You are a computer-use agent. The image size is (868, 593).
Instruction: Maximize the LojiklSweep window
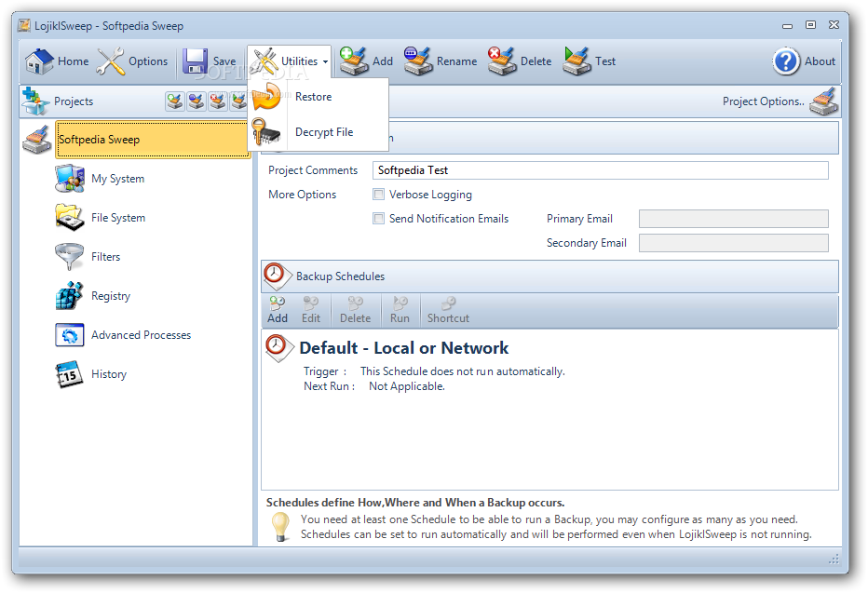pyautogui.click(x=810, y=25)
